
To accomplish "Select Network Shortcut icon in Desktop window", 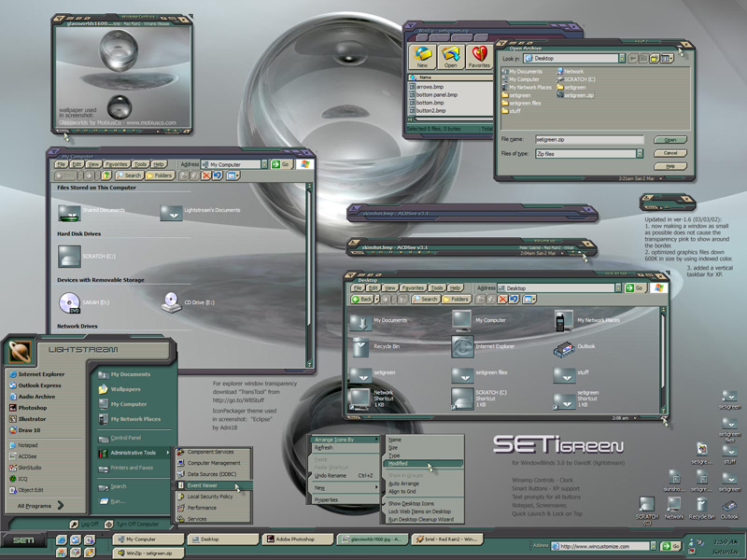I will click(359, 399).
